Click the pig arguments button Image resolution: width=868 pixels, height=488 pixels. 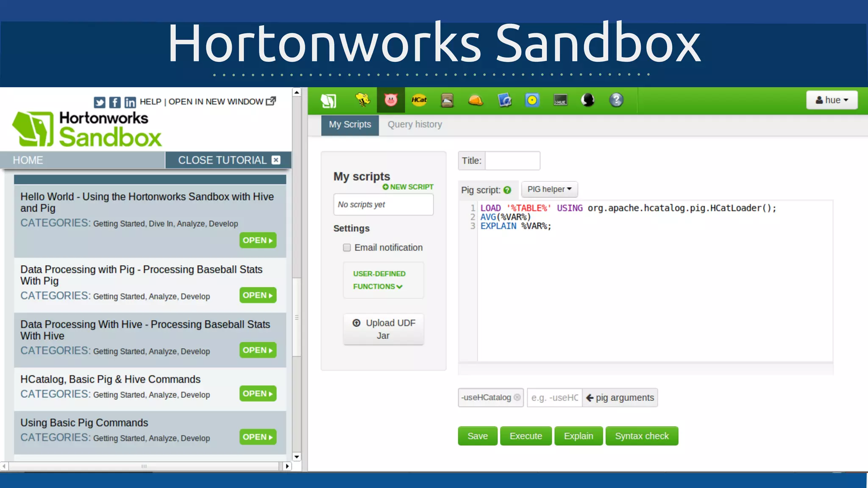point(620,398)
